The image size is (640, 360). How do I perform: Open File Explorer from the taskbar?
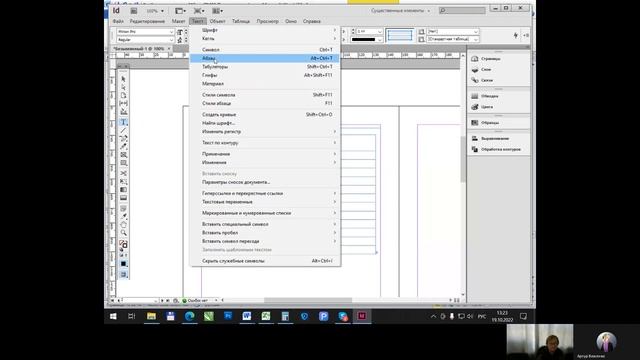151,316
